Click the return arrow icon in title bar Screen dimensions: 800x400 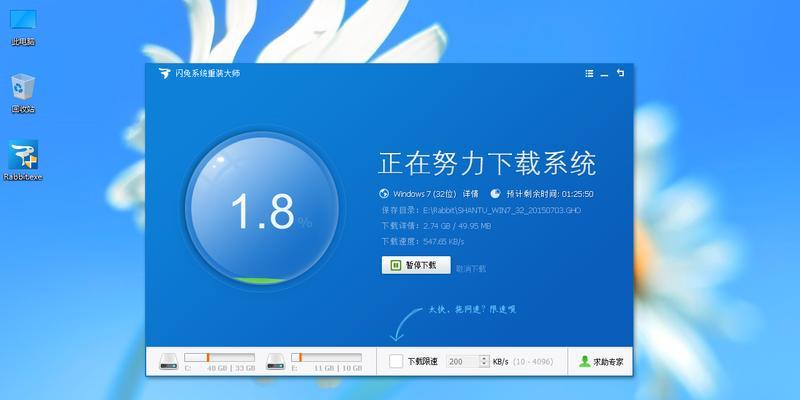[x=620, y=73]
